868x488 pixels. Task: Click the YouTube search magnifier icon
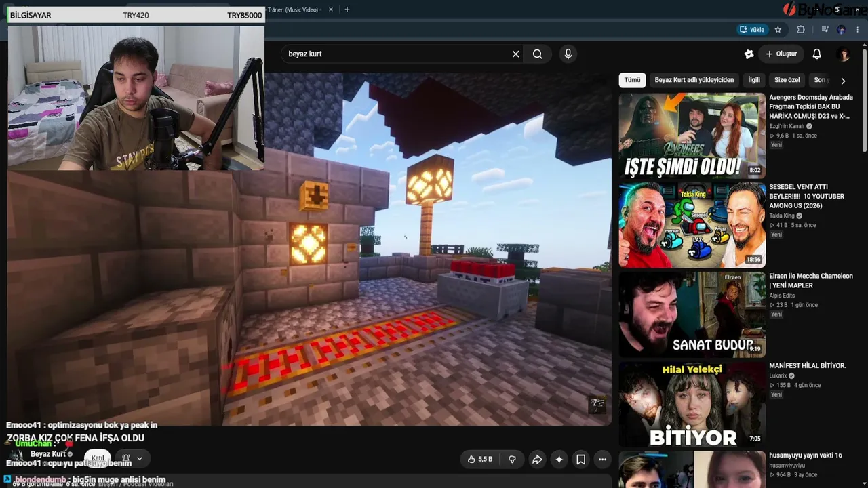(537, 54)
